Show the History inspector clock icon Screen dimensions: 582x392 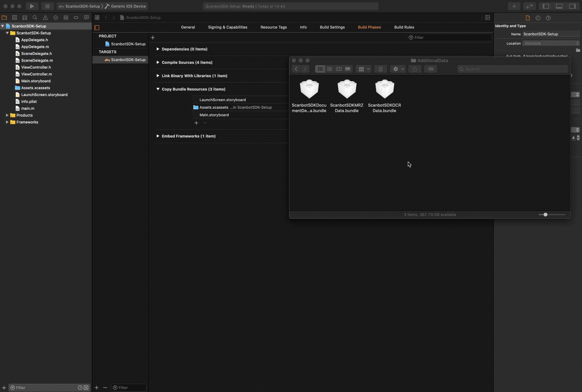[538, 18]
